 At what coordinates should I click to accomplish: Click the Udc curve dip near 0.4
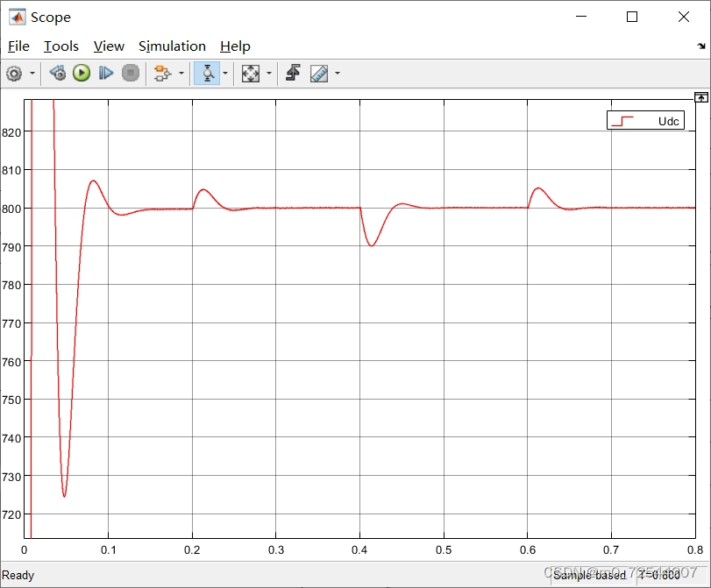tap(372, 245)
